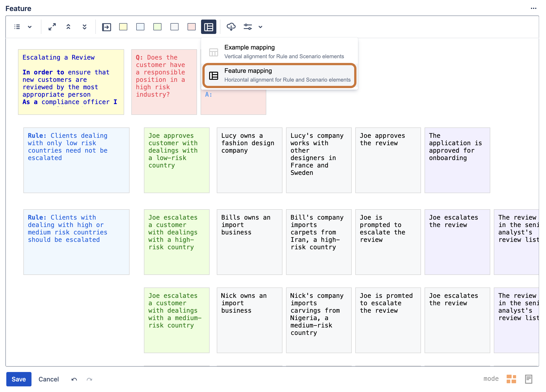The width and height of the screenshot is (546, 392).
Task: Switch to document text mode
Action: point(529,379)
